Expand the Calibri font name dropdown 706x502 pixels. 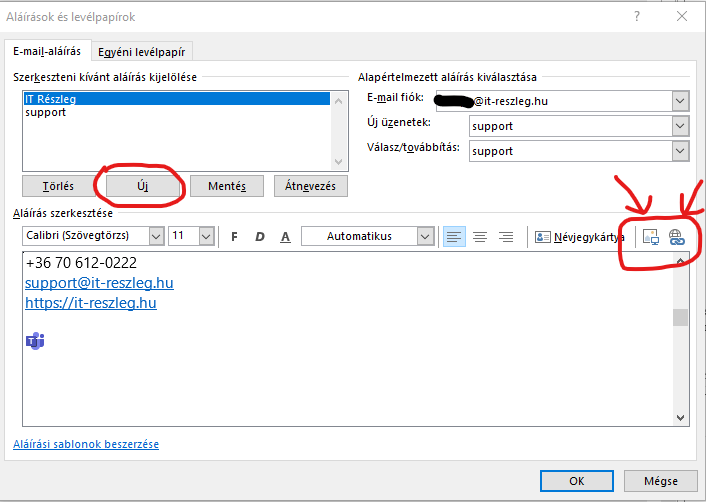pos(155,237)
